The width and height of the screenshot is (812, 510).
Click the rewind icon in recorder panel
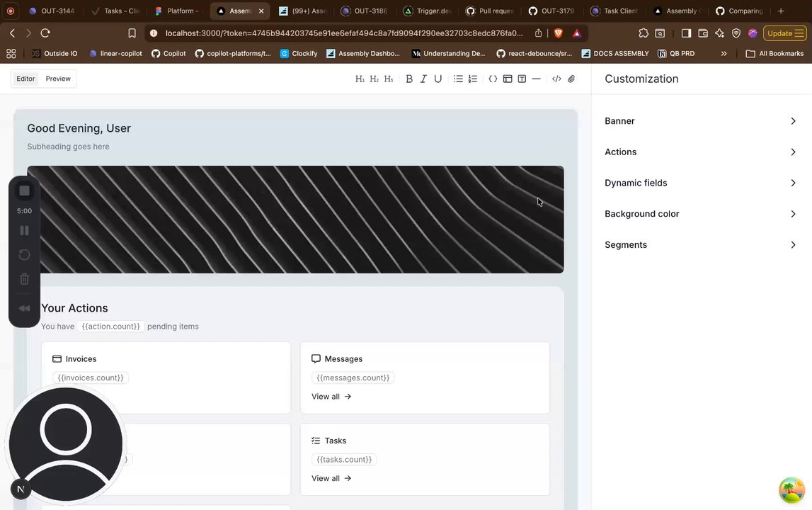coord(24,308)
